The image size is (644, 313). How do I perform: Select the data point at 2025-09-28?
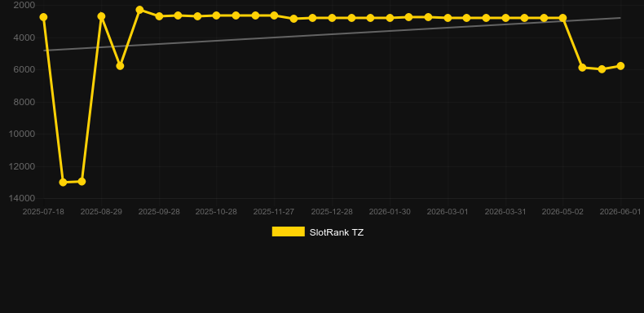(159, 16)
